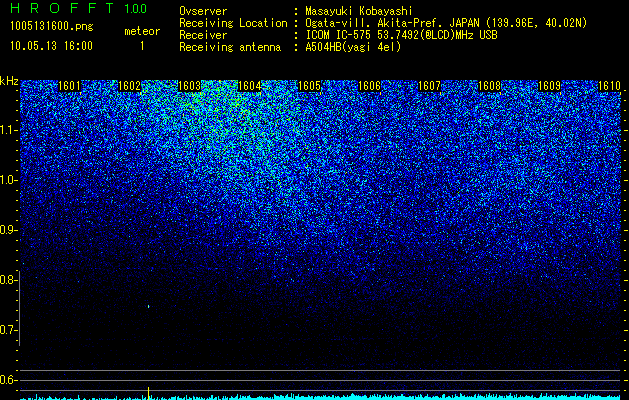Click the 1602 time marker

130,86
